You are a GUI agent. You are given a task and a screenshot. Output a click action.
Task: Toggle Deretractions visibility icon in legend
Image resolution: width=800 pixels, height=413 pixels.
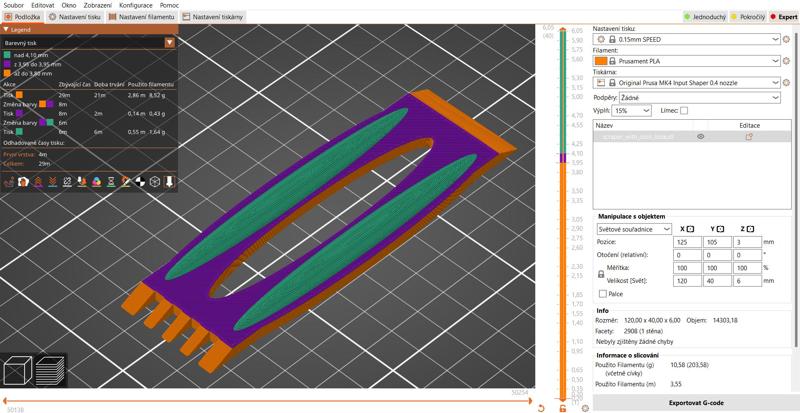point(52,182)
